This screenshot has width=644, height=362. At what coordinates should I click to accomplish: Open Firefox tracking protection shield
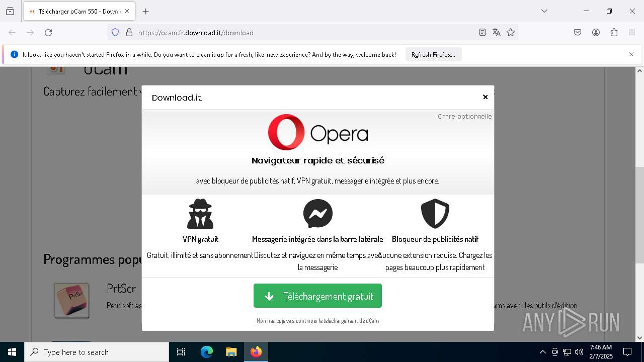pyautogui.click(x=115, y=33)
